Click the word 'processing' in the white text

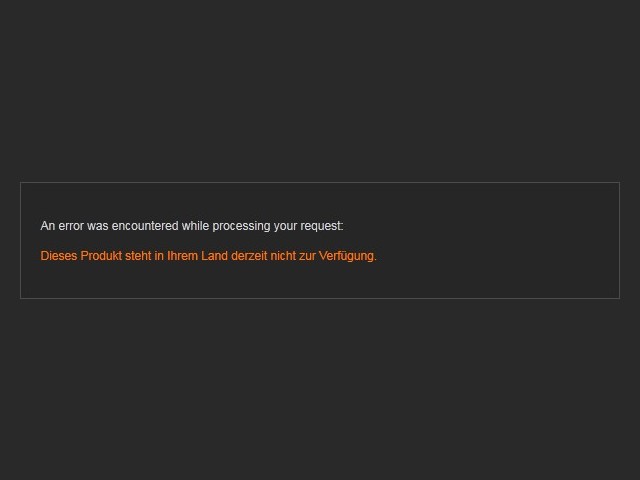(x=241, y=226)
